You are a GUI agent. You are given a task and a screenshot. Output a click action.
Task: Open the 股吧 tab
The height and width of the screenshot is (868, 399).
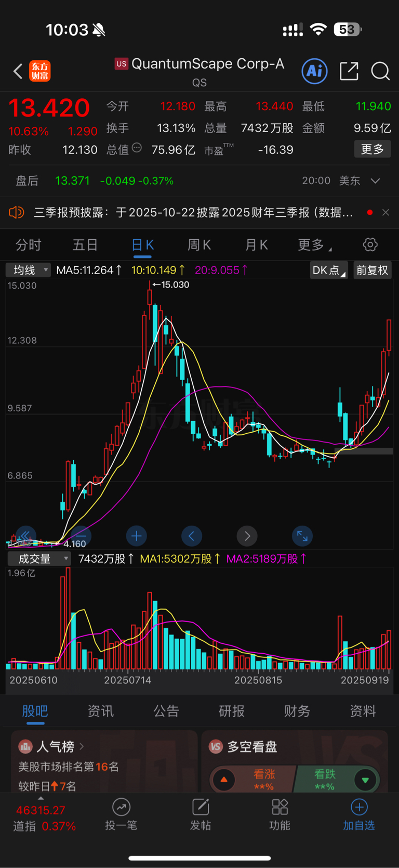coord(35,711)
